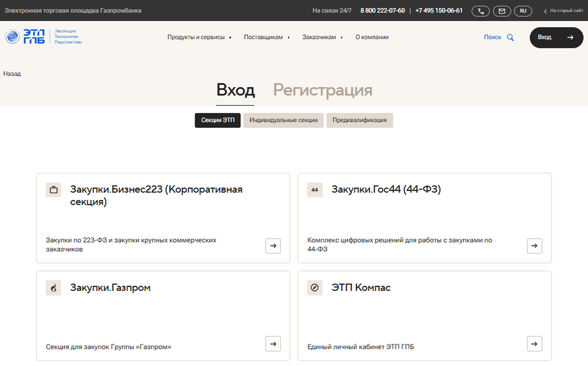Switch to the Регистрация tab
Viewport: 588px width, 366px height.
click(x=322, y=90)
